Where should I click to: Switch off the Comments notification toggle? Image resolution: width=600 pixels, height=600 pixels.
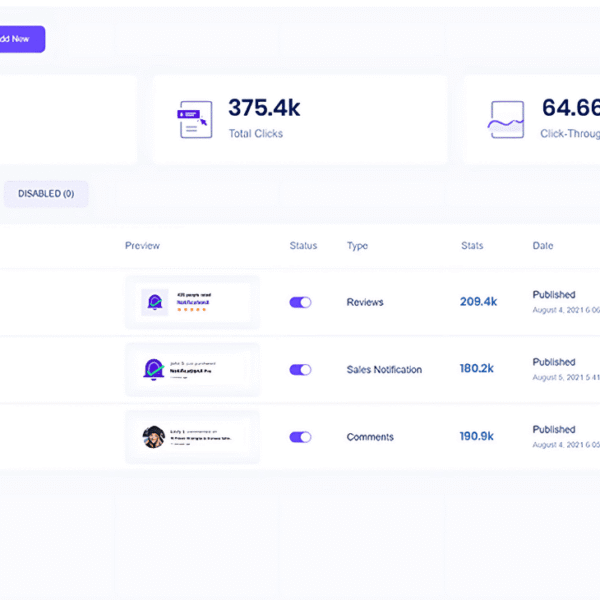click(300, 437)
